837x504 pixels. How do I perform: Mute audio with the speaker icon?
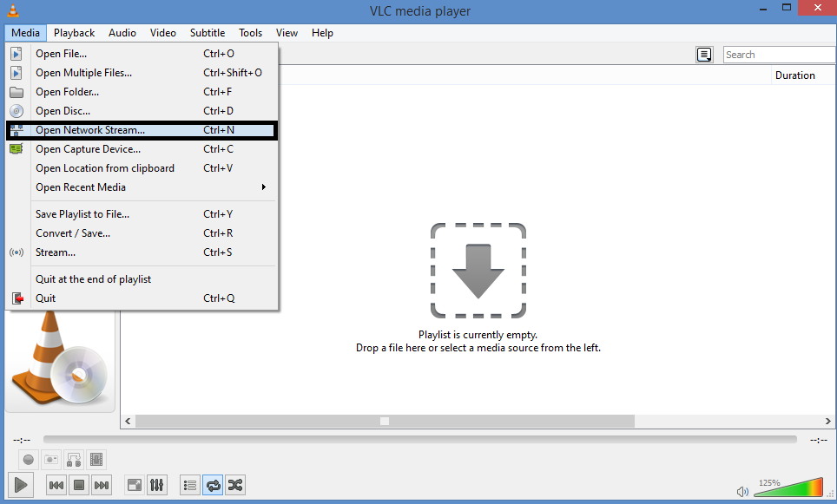[742, 491]
